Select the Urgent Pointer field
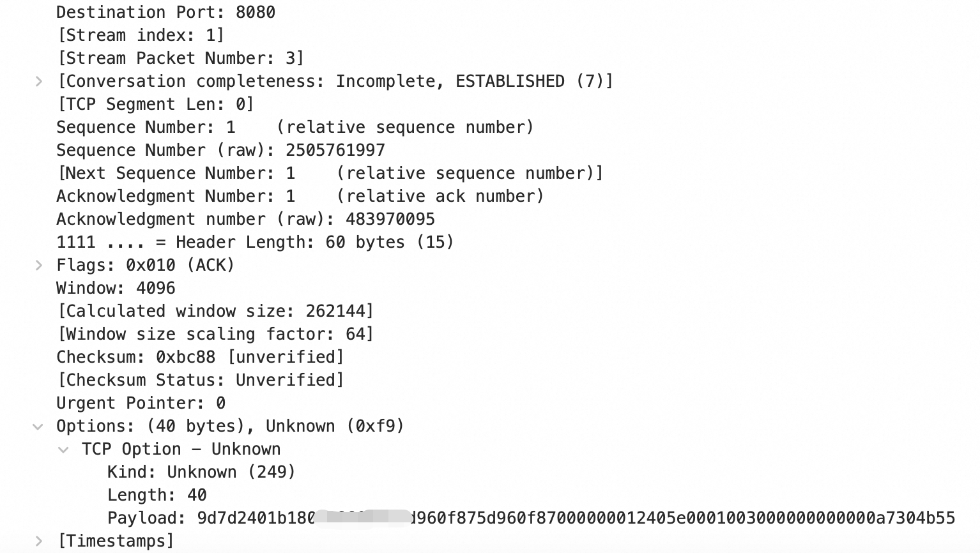The height and width of the screenshot is (553, 980). pos(141,403)
